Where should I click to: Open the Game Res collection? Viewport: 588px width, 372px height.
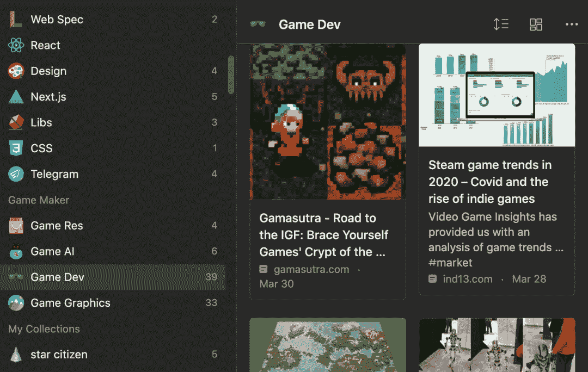tap(57, 226)
